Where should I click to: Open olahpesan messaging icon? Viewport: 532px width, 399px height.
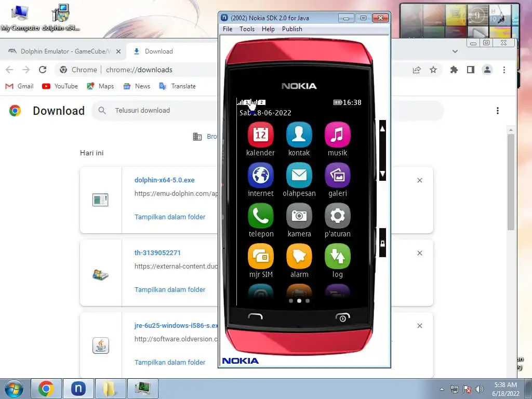click(299, 176)
